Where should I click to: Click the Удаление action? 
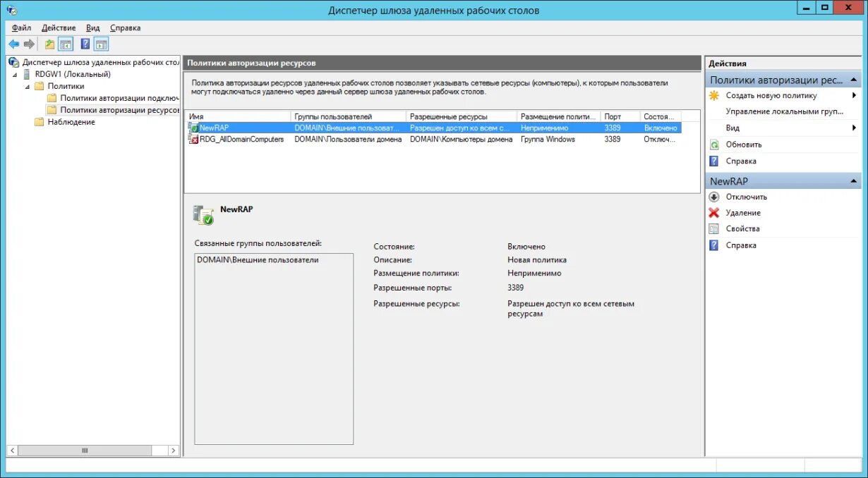tap(743, 213)
